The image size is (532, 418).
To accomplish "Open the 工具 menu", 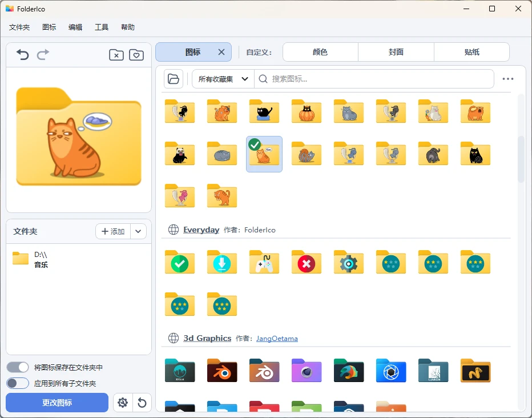I will pyautogui.click(x=102, y=27).
